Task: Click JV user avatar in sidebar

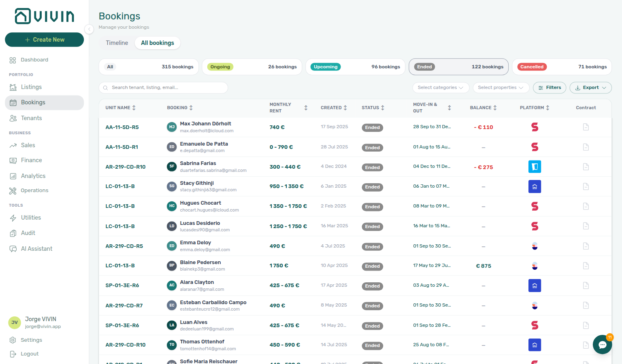Action: [x=15, y=322]
